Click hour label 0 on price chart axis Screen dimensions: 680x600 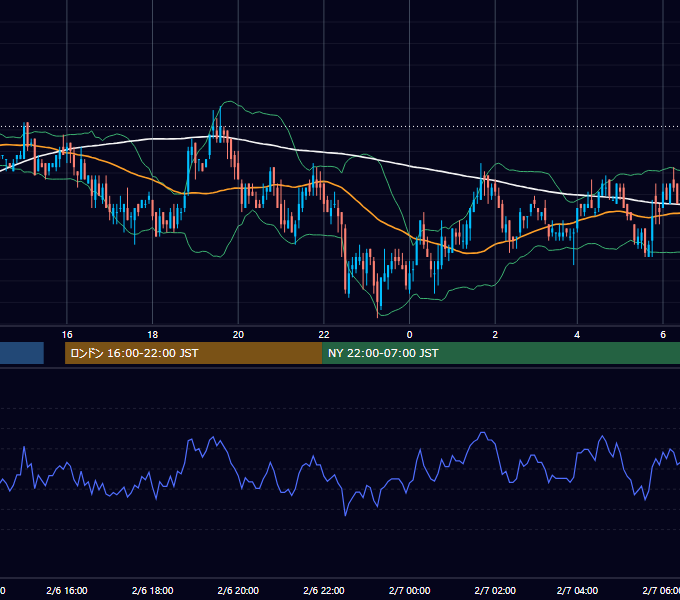tap(409, 335)
